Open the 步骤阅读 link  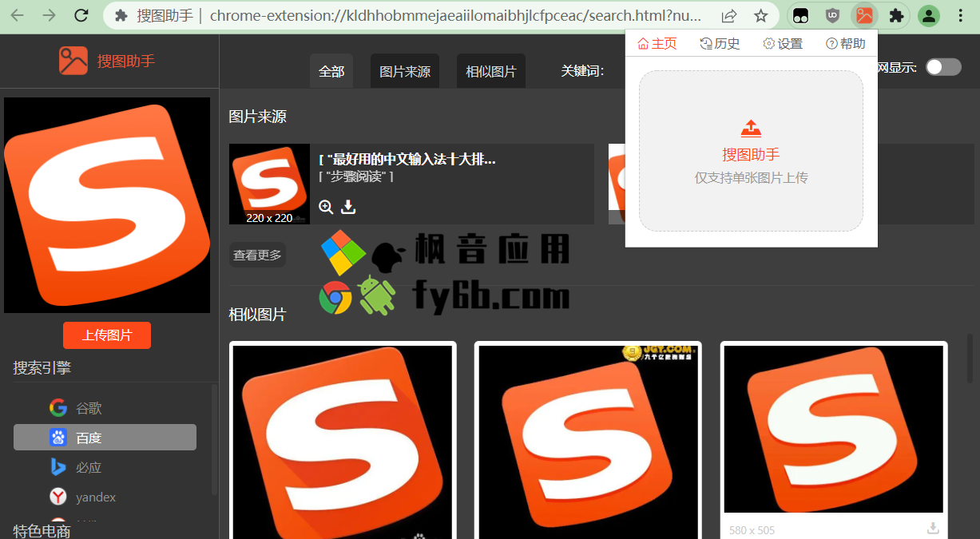(356, 176)
